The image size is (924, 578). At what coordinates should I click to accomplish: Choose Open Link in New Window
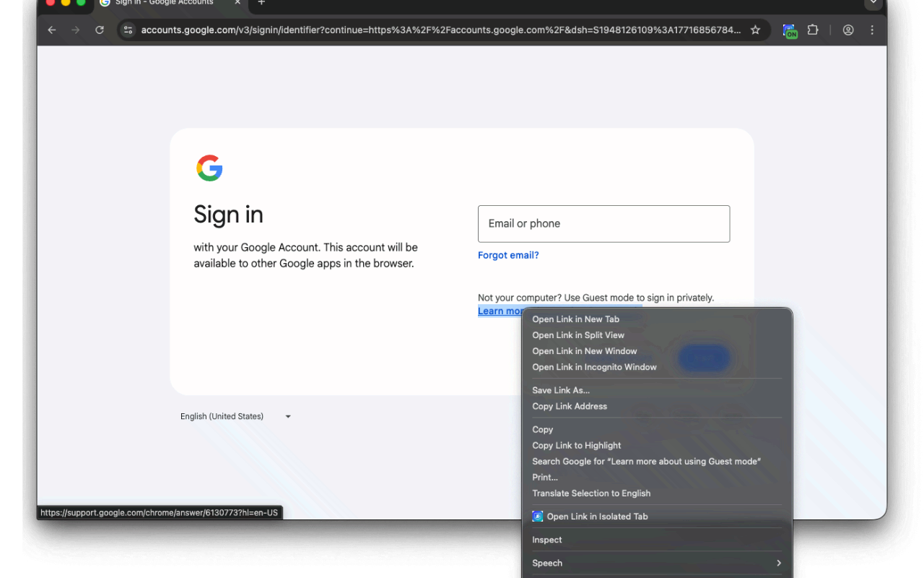(x=657, y=351)
